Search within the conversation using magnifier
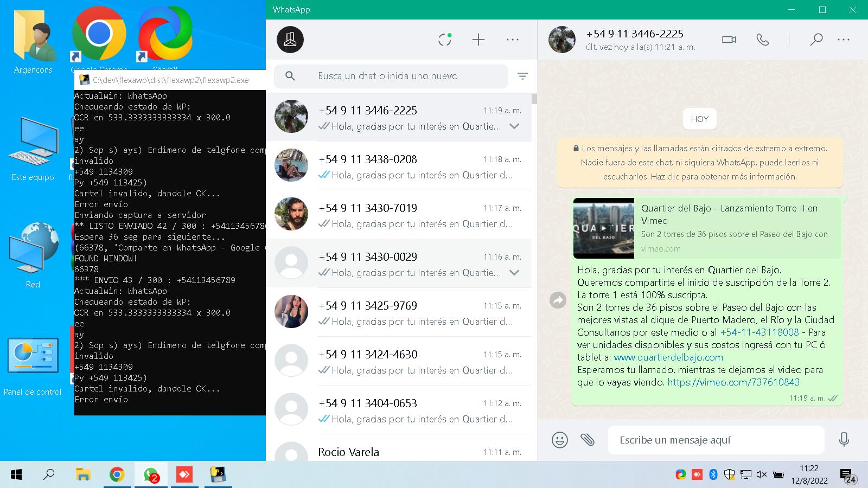Screen dimensions: 868x488 coord(816,40)
